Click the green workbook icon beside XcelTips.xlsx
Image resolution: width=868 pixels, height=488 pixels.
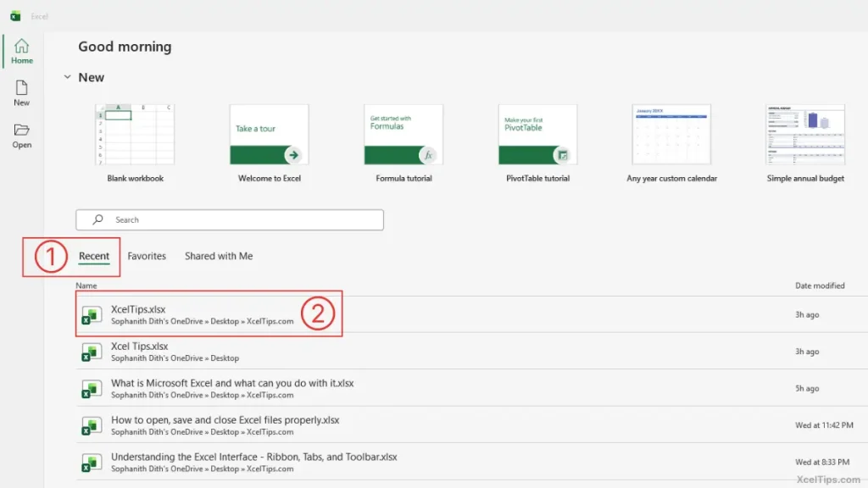coord(91,314)
